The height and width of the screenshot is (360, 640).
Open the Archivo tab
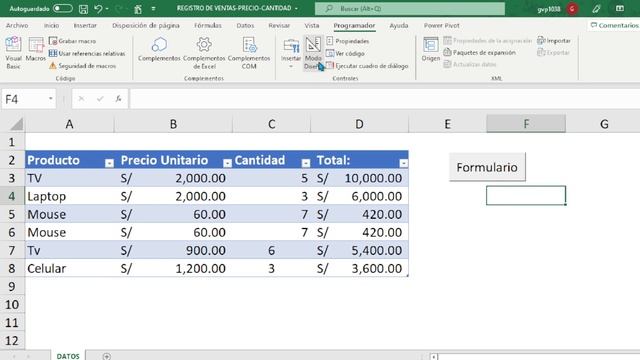(17, 25)
